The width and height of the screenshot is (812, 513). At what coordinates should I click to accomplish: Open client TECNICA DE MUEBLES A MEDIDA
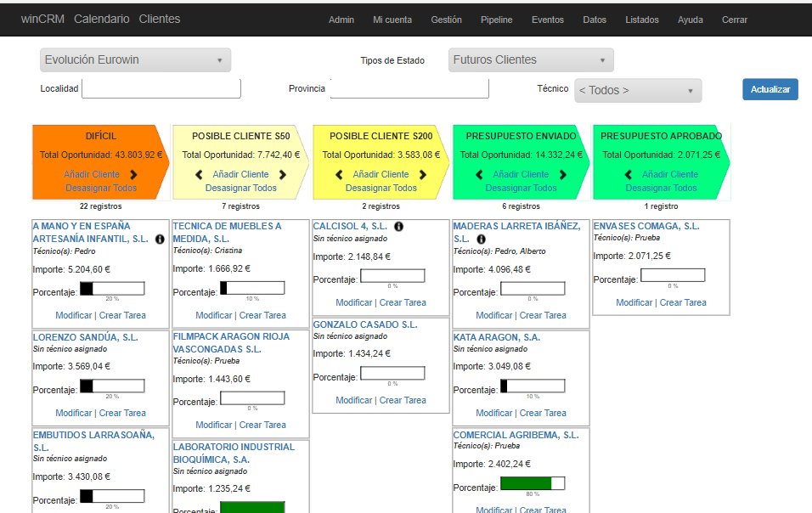pos(227,233)
